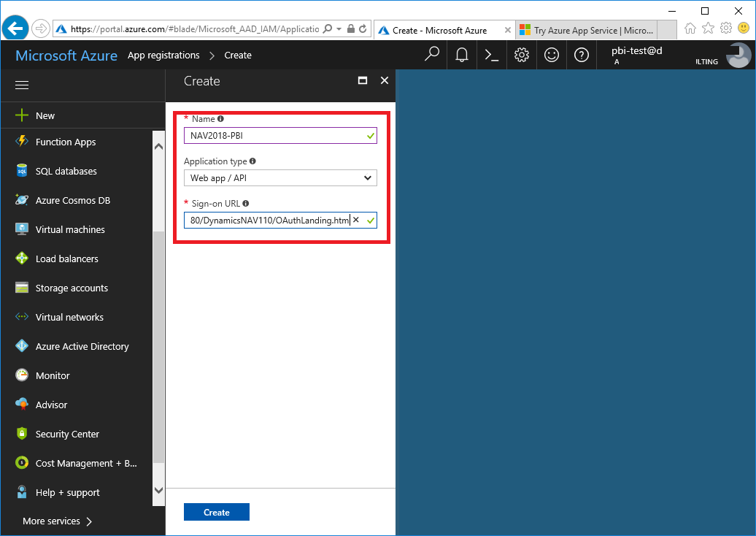The height and width of the screenshot is (536, 756).
Task: Open Azure portal settings gear
Action: coord(522,55)
